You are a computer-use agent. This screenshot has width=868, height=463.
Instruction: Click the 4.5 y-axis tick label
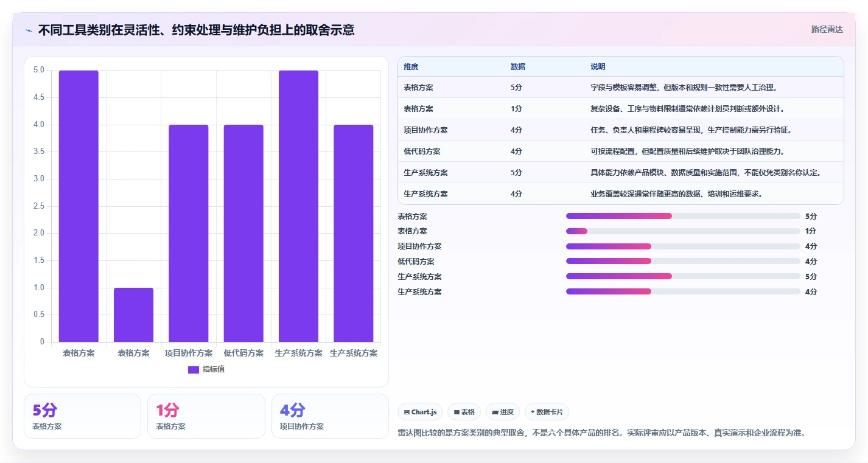pos(39,97)
